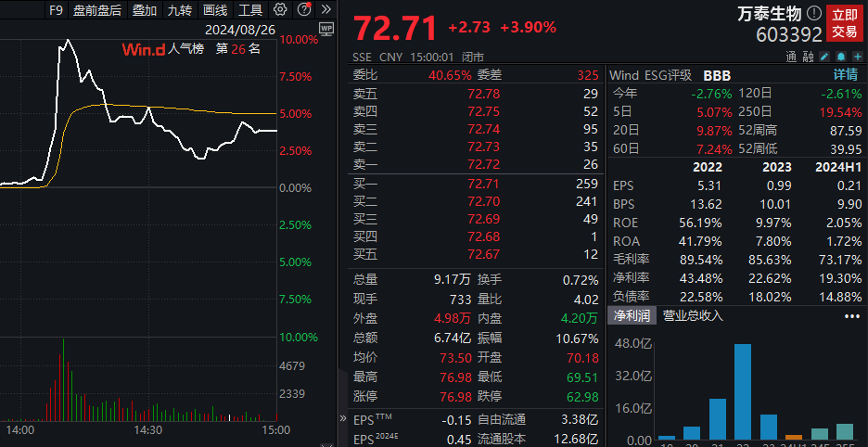
Task: Click the buy-two price 72.70
Action: (x=483, y=201)
